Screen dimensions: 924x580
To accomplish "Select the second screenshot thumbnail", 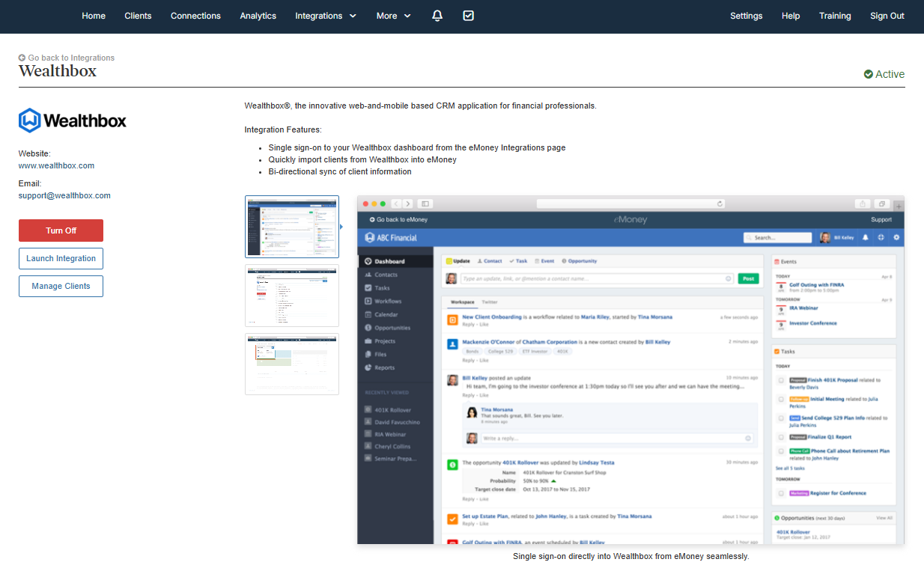I will tap(291, 295).
